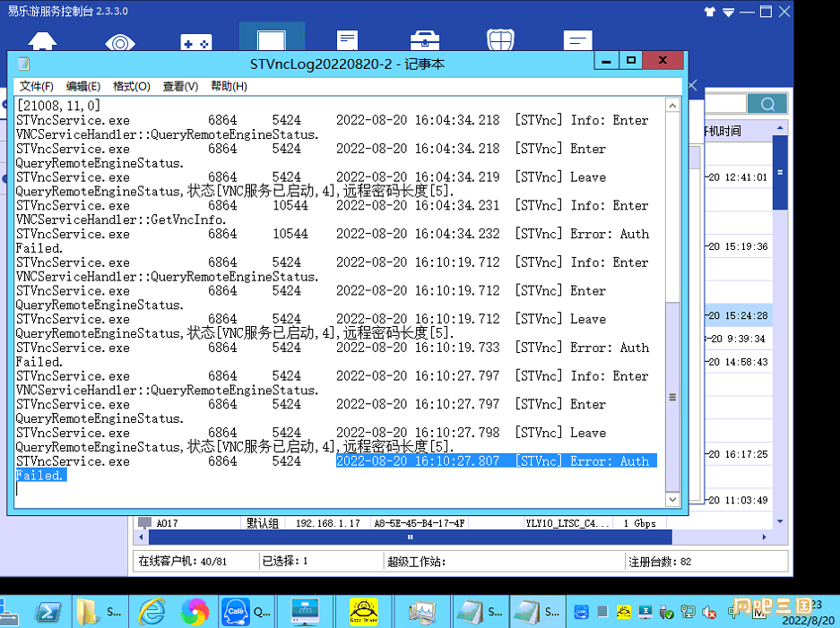Viewport: 840px width, 628px height.
Task: Open the 帮助(H) menu in Notepad
Action: pos(229,86)
